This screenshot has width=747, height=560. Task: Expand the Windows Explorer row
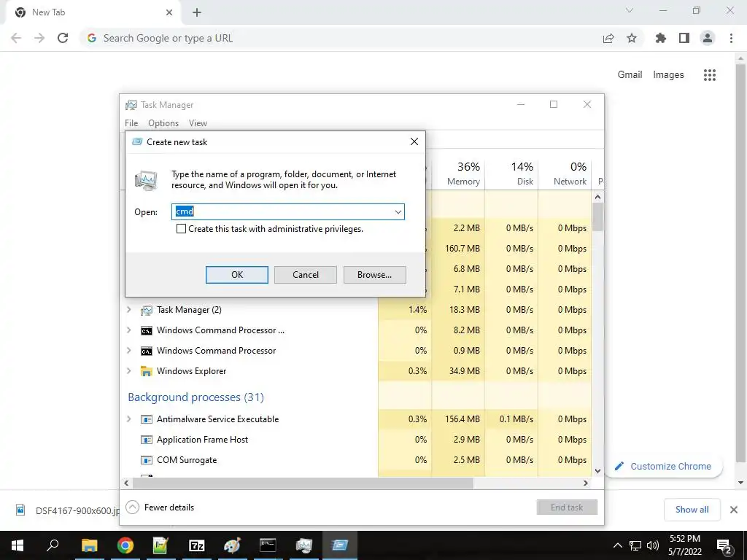[x=128, y=371]
